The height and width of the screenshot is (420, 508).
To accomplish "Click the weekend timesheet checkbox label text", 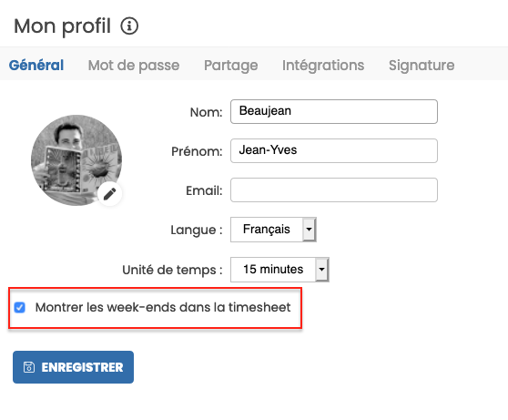I will click(163, 307).
